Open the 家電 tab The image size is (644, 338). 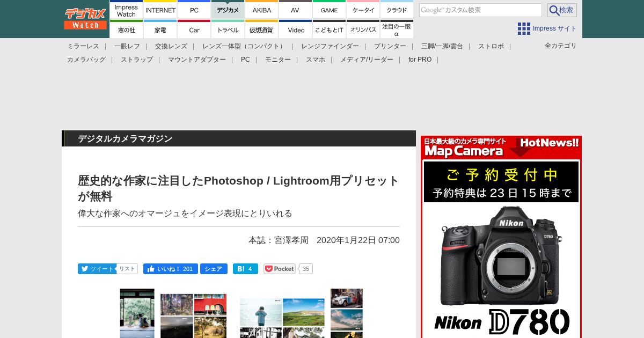[x=160, y=30]
